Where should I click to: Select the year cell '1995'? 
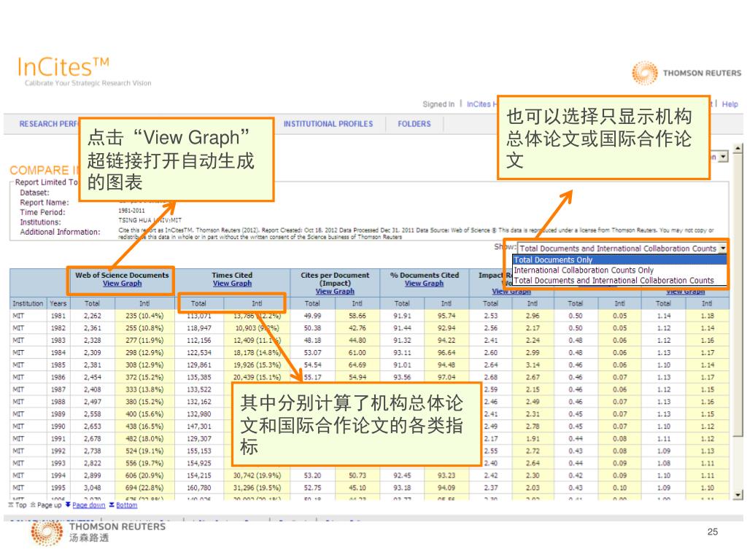(x=58, y=488)
